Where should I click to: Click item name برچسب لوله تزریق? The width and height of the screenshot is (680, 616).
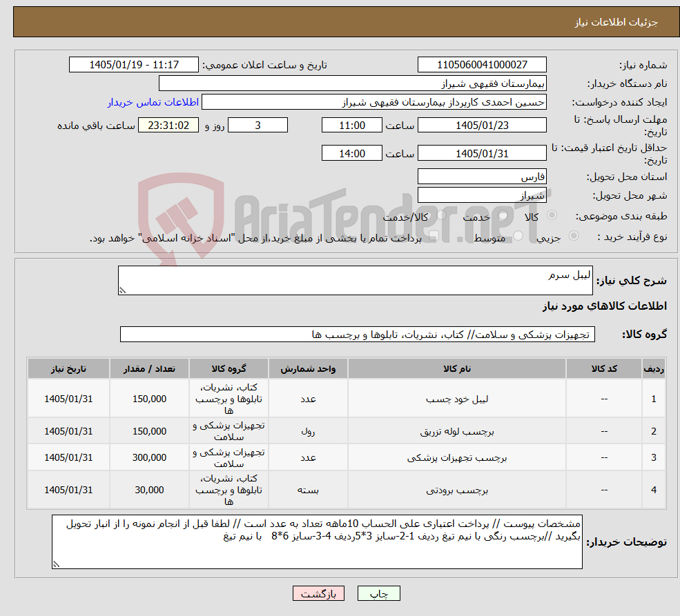pos(456,431)
